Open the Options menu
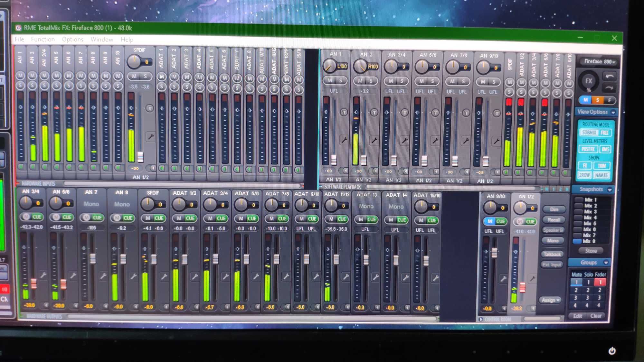 pos(73,39)
